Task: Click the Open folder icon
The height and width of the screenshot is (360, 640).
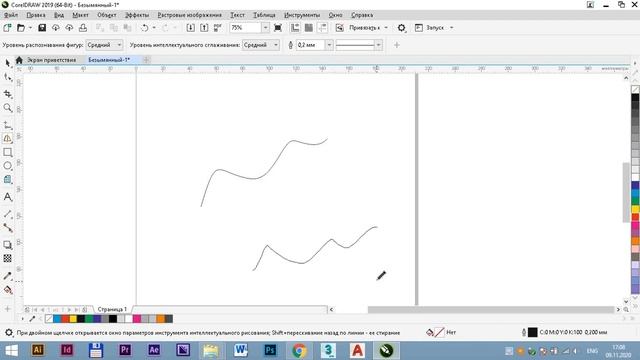Action: coord(20,28)
